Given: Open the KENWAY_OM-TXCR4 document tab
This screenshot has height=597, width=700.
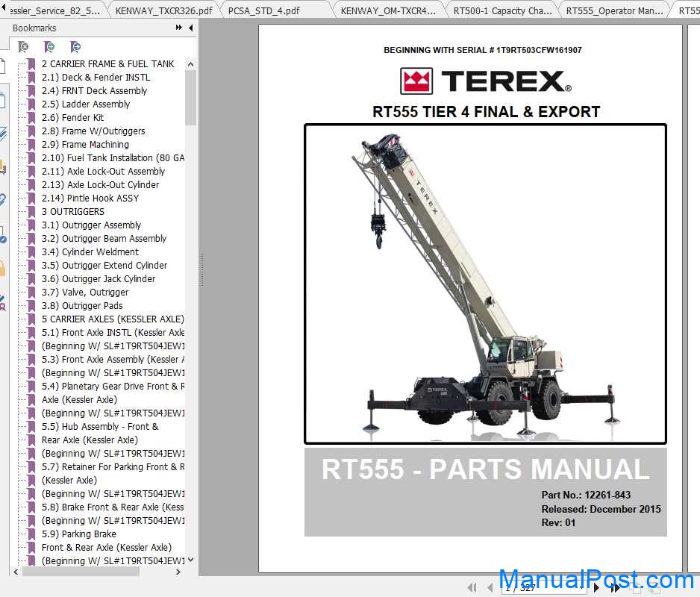Looking at the screenshot, I should (x=388, y=10).
